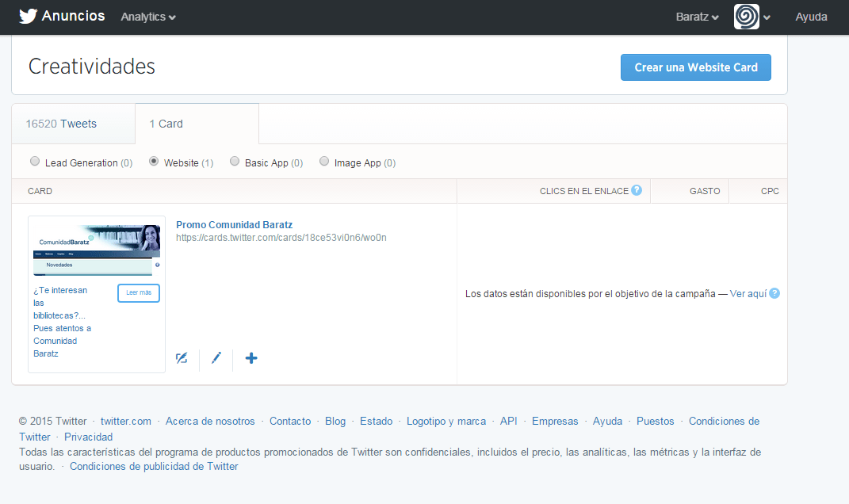Edit the card using the pencil icon
The image size is (849, 504).
[x=216, y=358]
